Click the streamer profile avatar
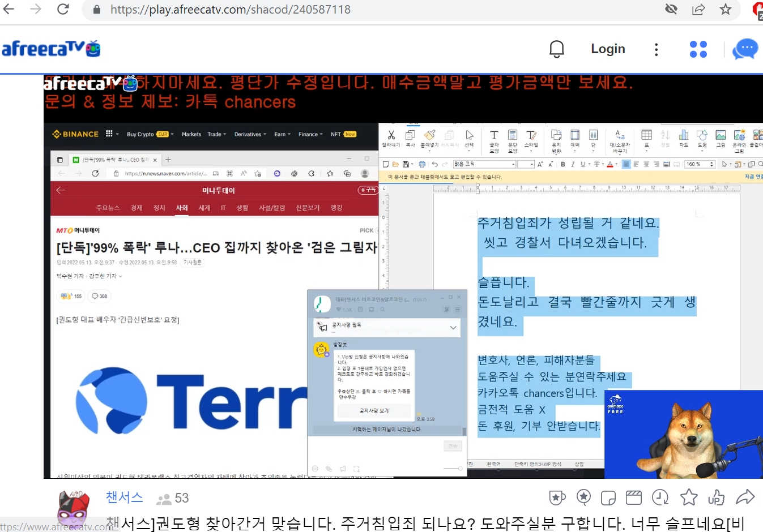The width and height of the screenshot is (763, 532). click(x=73, y=508)
